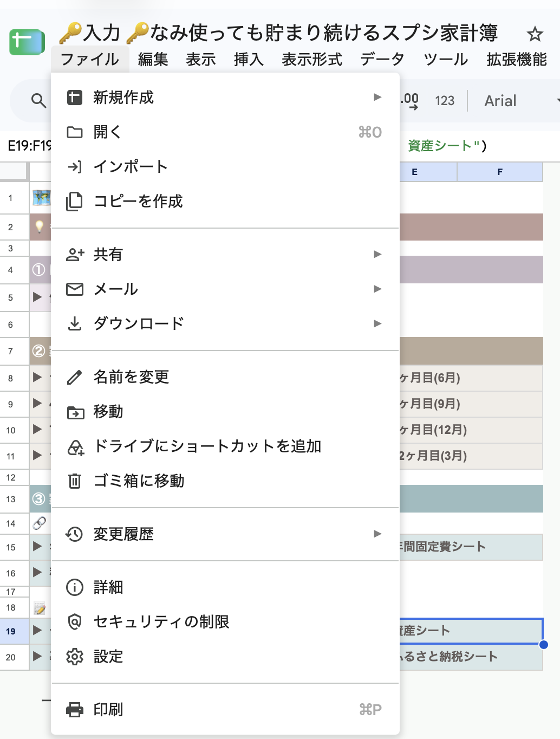This screenshot has height=739, width=560.
Task: Click the Drive shortcut icon
Action: tap(75, 447)
